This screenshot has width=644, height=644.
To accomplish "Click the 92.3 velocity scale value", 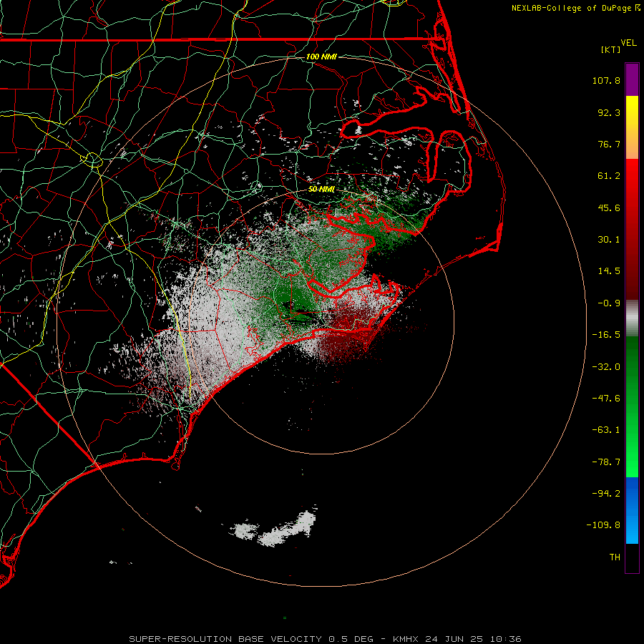I will 609,112.
